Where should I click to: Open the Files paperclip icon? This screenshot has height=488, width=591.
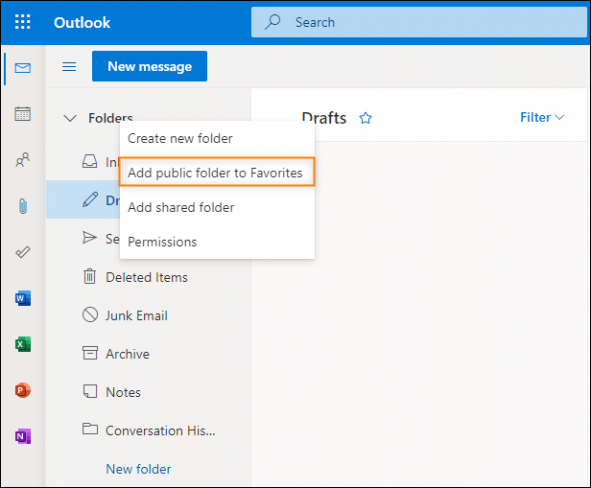coord(23,206)
